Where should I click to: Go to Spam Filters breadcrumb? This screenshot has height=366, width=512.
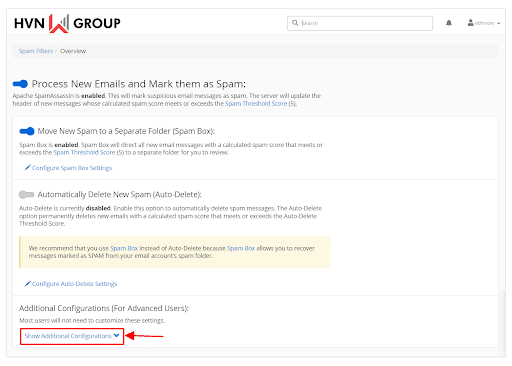click(x=36, y=51)
